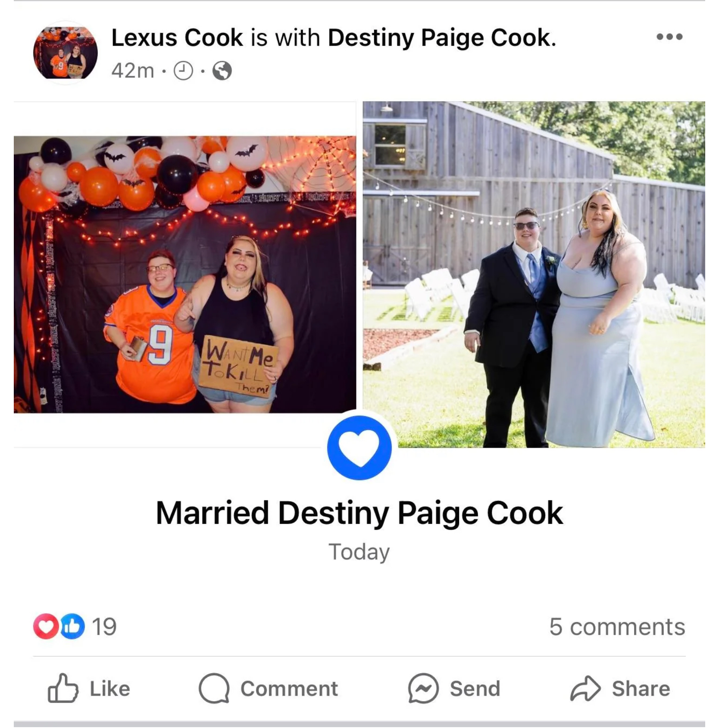Screen dimensions: 719x728
Task: View the 5 comments
Action: coord(617,627)
